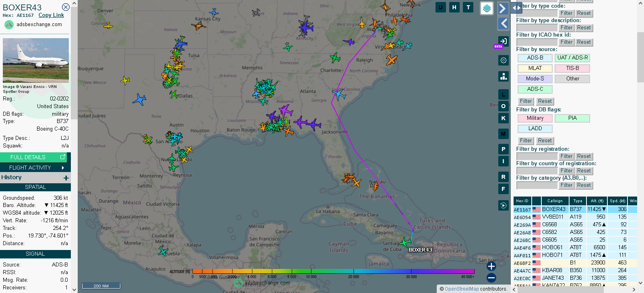Open the leaderboard podium icon
644x293 pixels.
(503, 76)
